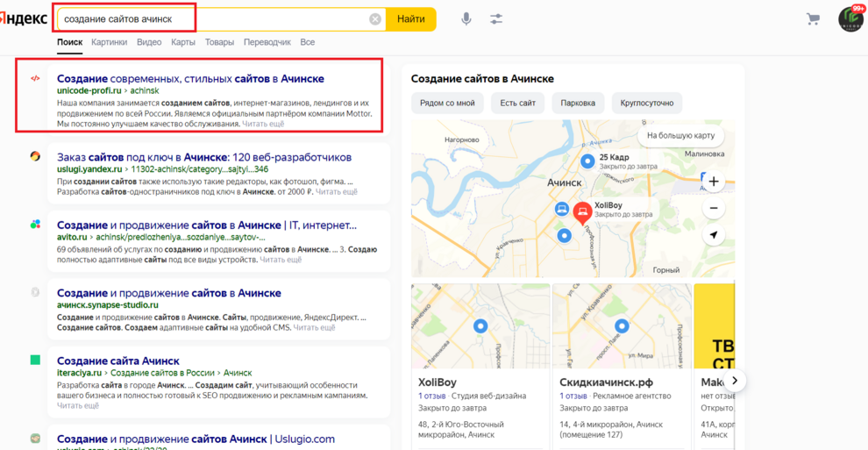Screen dimensions: 868x450
Task: Clear the search query with the X icon
Action: click(374, 19)
